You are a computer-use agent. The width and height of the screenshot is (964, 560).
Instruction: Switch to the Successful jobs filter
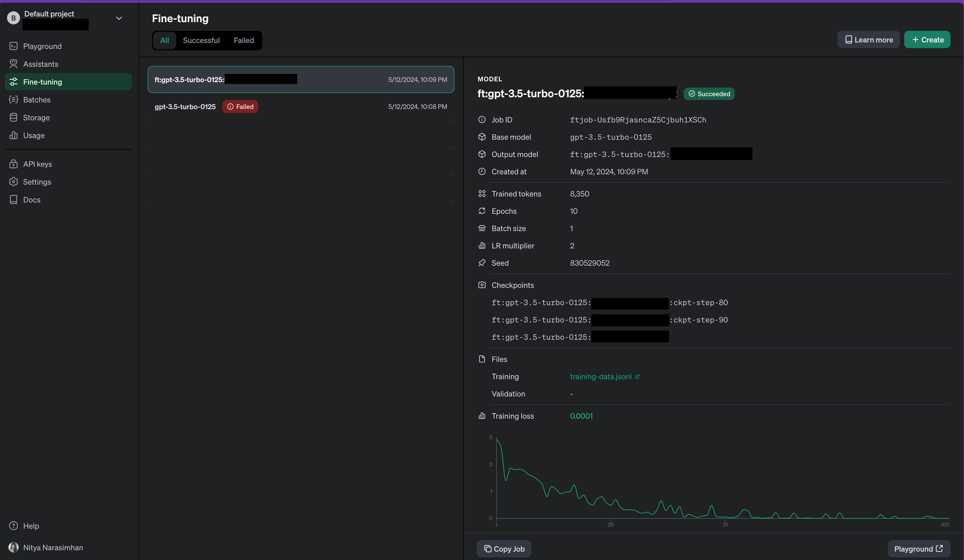coord(201,40)
